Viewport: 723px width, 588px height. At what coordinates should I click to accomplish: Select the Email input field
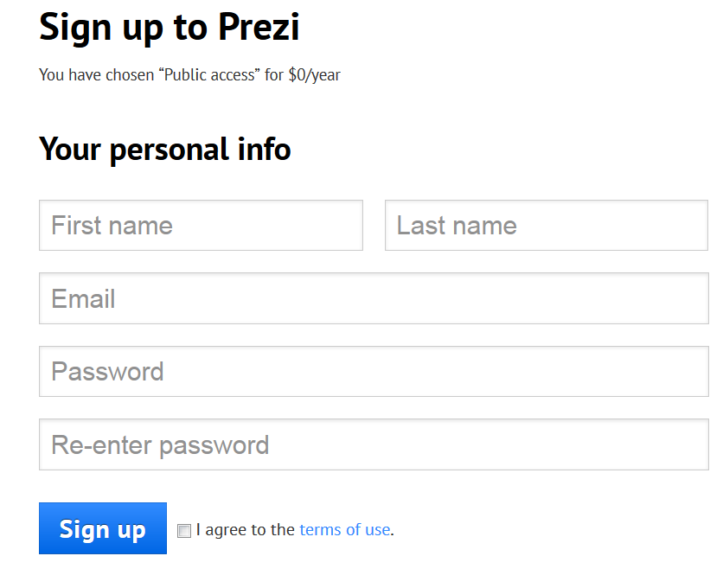coord(374,299)
